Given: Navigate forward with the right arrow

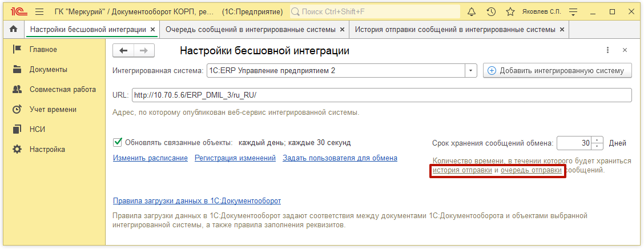Looking at the screenshot, I should (144, 50).
